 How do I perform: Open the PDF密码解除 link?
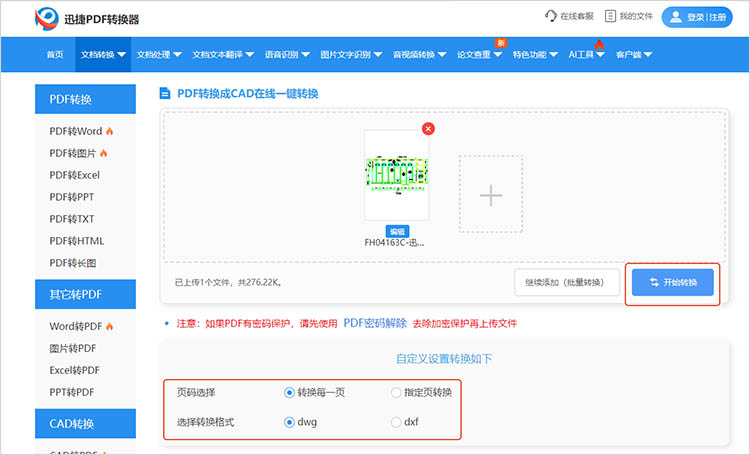[375, 323]
